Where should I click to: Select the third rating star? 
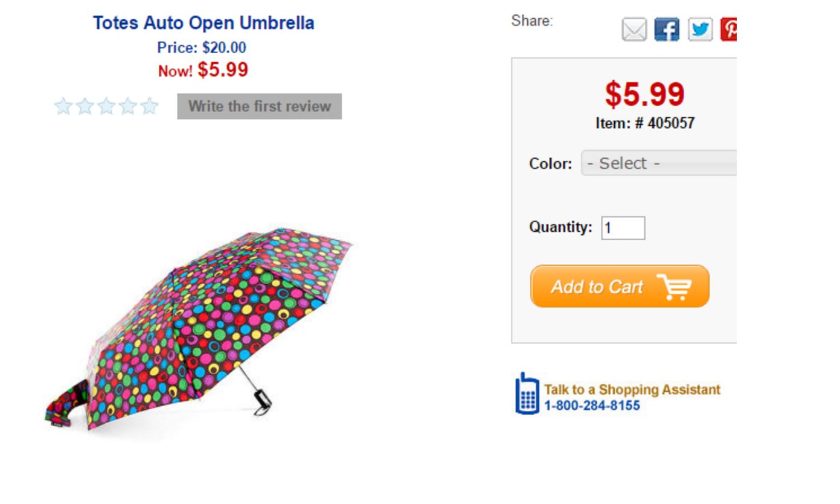pos(106,107)
